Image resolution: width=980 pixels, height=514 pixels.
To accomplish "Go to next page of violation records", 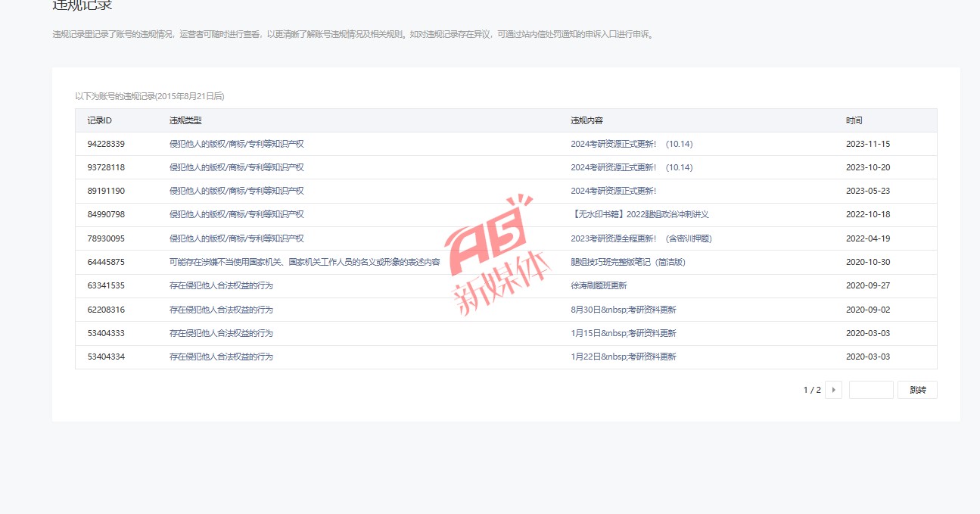I will point(833,390).
